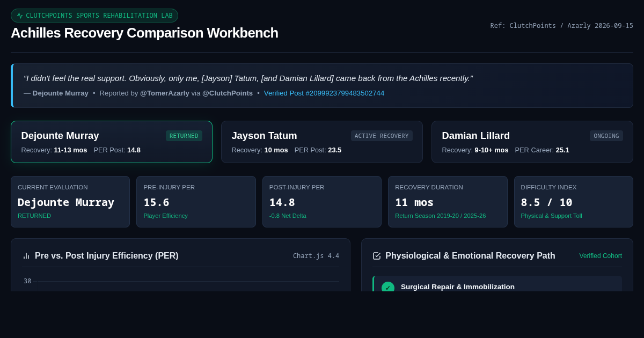644x338 pixels.
Task: Click Murray's Recovery: 11-13 mos text
Action: 54,150
